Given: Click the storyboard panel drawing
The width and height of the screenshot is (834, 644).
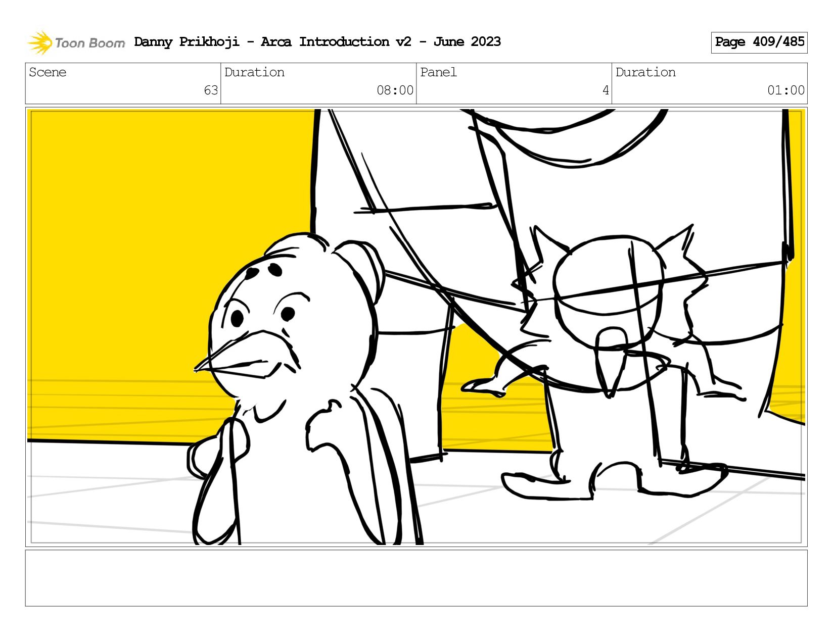Looking at the screenshot, I should click(x=416, y=327).
